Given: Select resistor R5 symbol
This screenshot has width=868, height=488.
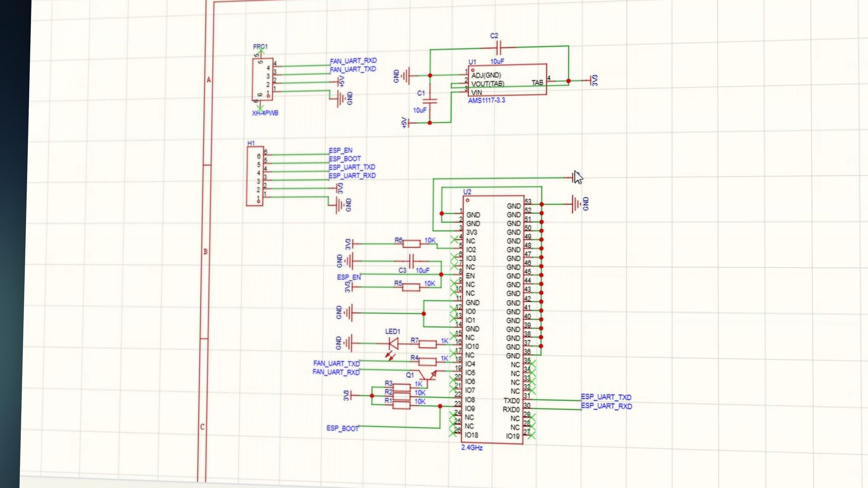Looking at the screenshot, I should pyautogui.click(x=411, y=287).
